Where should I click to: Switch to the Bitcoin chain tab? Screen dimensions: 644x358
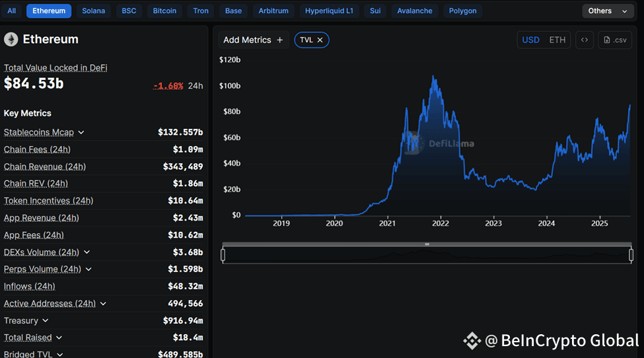coord(164,11)
